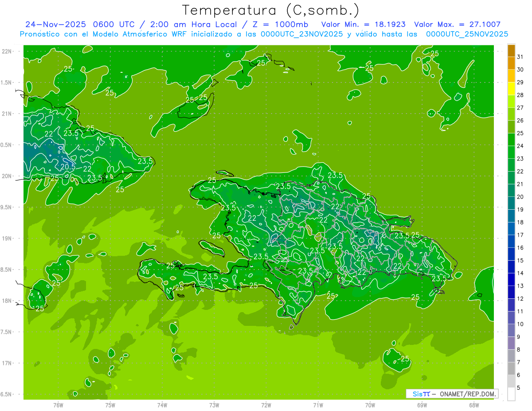The image size is (532, 411).
Task: Click the '71W' longitude axis label
Action: pyautogui.click(x=318, y=405)
